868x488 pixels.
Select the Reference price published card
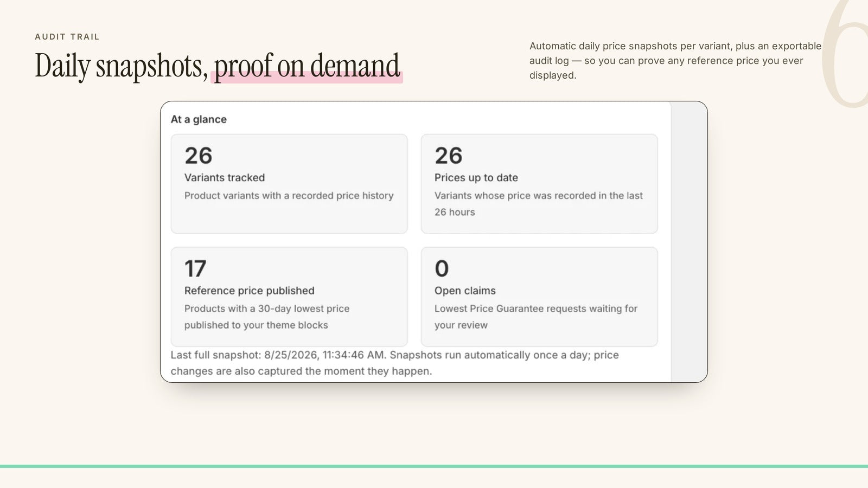click(289, 297)
